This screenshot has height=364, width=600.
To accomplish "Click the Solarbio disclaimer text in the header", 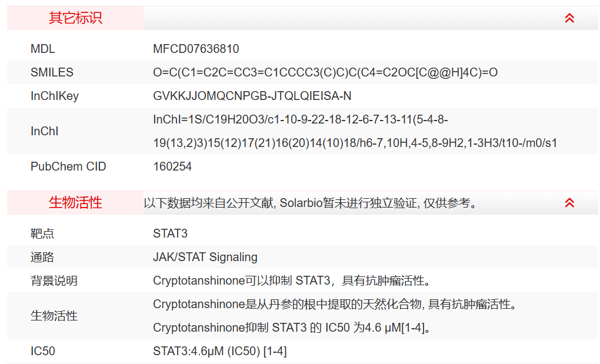I will point(310,203).
